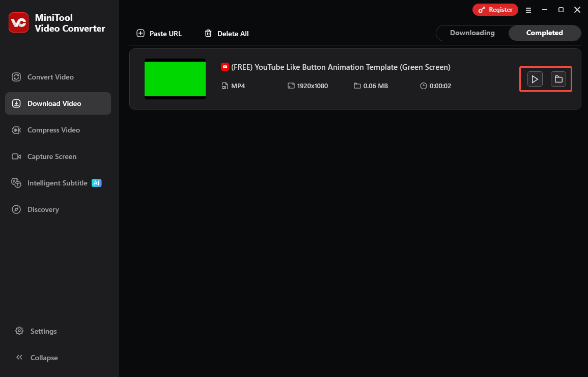
Task: Click the Paste URL icon
Action: [x=140, y=33]
